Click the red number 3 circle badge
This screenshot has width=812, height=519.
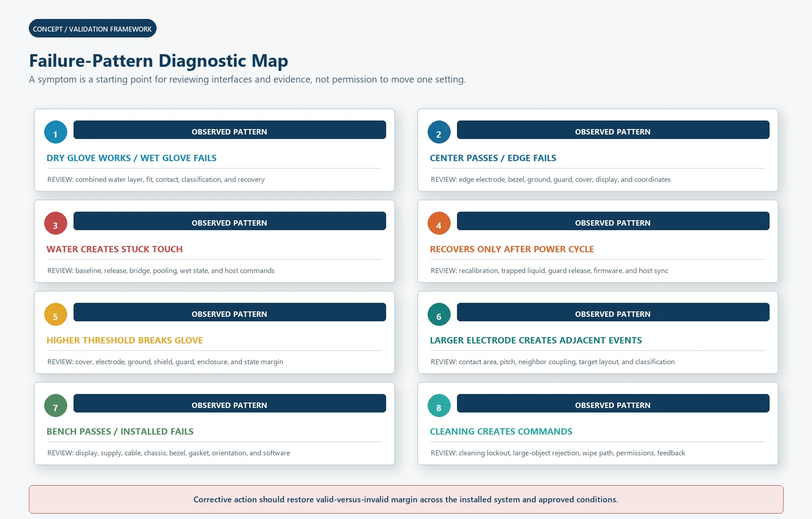tap(55, 223)
